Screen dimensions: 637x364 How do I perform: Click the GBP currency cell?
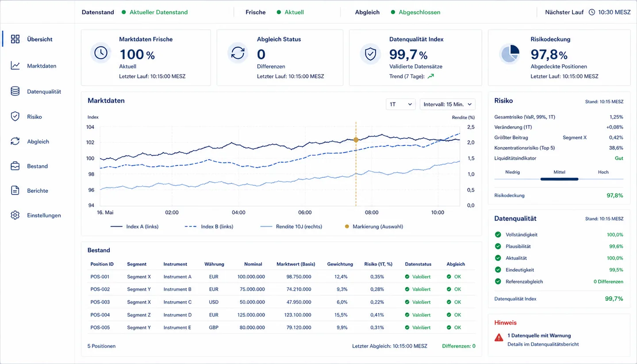(214, 328)
